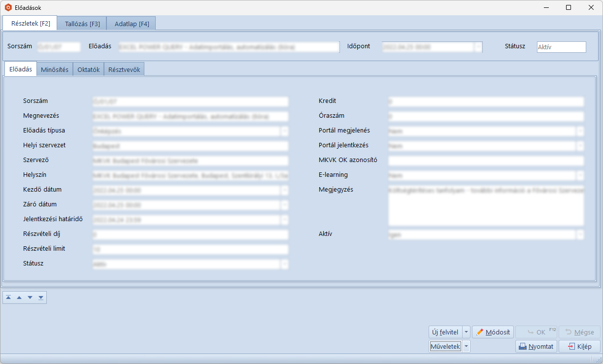This screenshot has width=603, height=364.
Task: Click the Előadások app icon in title bar
Action: [x=8, y=7]
